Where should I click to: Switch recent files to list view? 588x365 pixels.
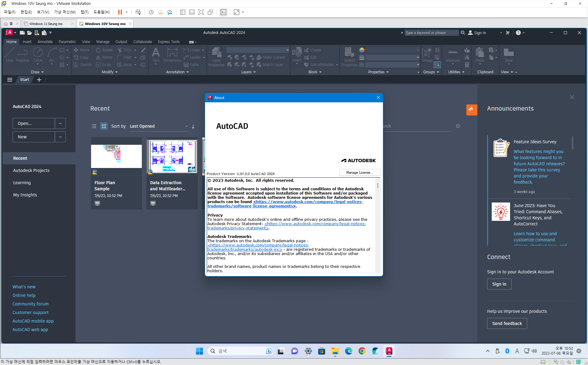coord(94,126)
